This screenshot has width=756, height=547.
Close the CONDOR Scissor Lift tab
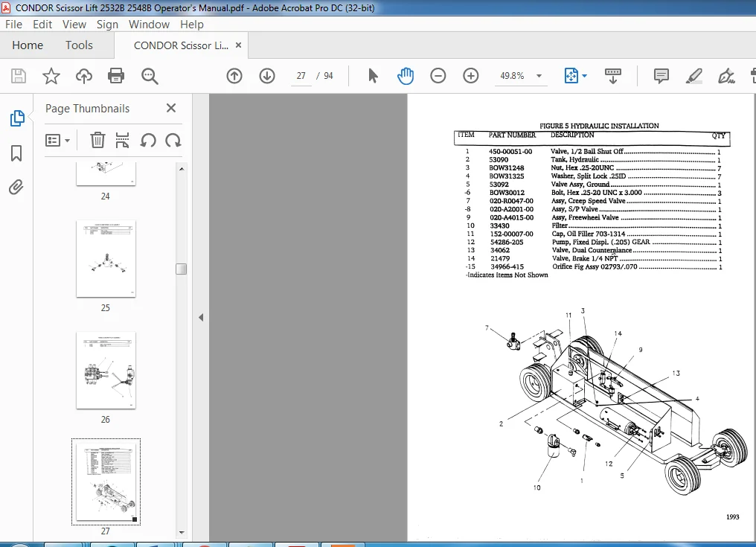click(x=238, y=45)
